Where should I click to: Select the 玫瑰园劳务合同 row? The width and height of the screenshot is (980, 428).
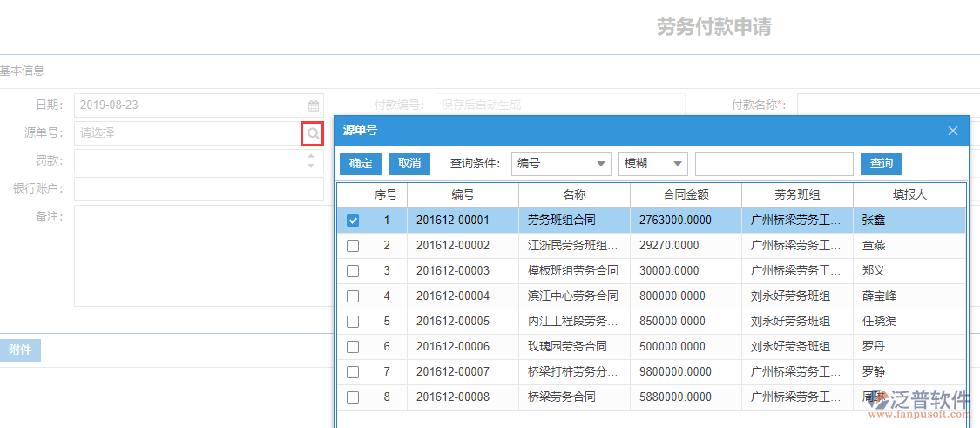coord(573,347)
